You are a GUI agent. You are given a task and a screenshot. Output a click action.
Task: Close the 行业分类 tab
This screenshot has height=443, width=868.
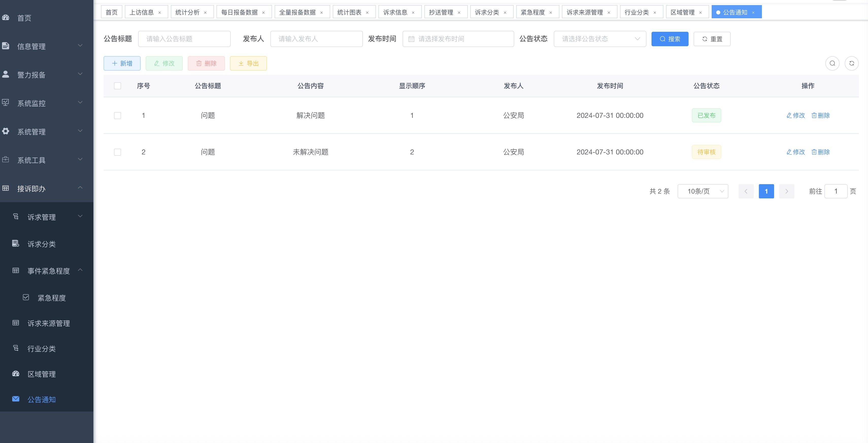tap(655, 13)
